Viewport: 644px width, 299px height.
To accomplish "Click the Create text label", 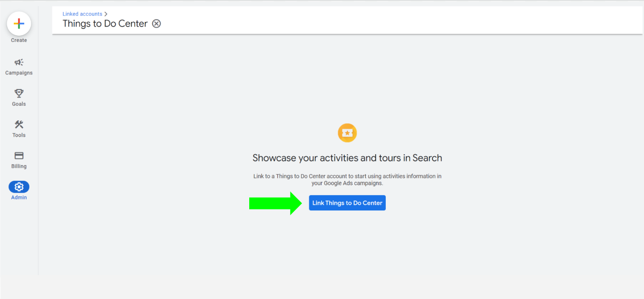I will point(19,40).
